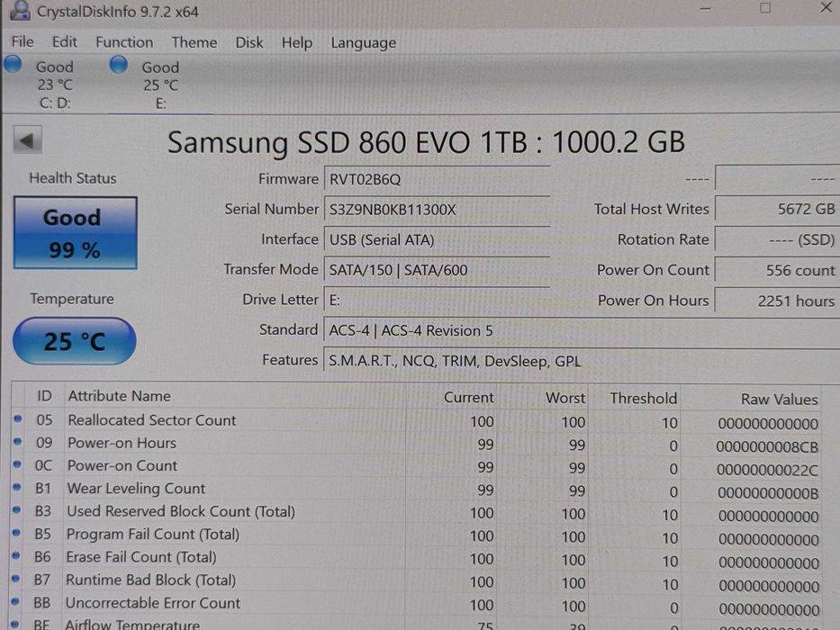This screenshot has width=840, height=630.
Task: Open the File menu
Action: pyautogui.click(x=23, y=41)
